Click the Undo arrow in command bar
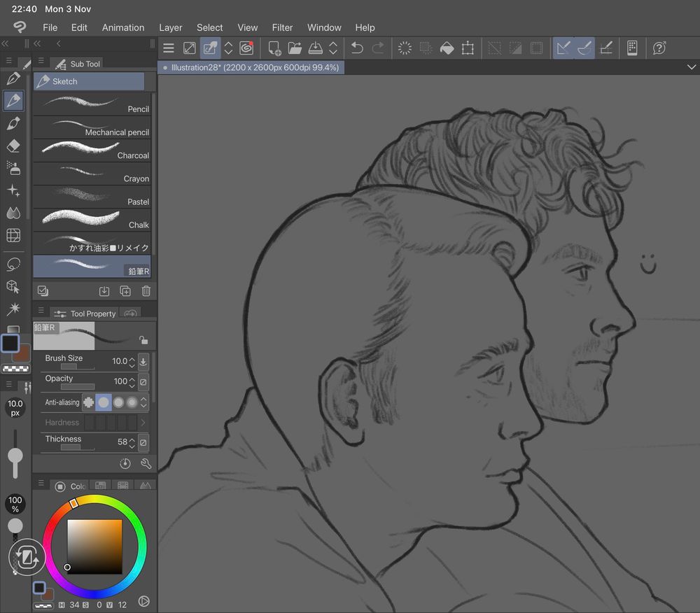The height and width of the screenshot is (613, 700). [x=357, y=48]
